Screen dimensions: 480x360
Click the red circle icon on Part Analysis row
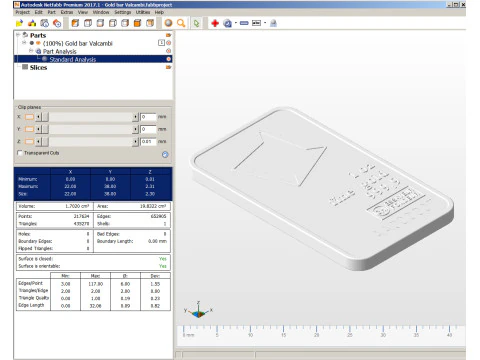[x=169, y=51]
